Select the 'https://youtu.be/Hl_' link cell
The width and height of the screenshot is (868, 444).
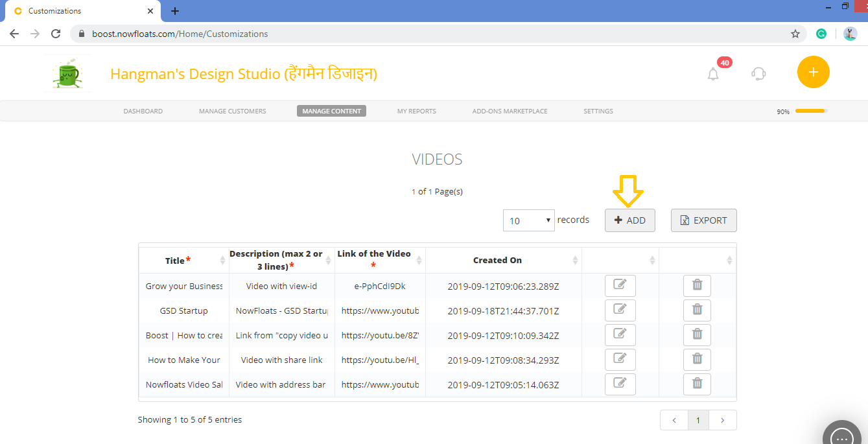(380, 360)
